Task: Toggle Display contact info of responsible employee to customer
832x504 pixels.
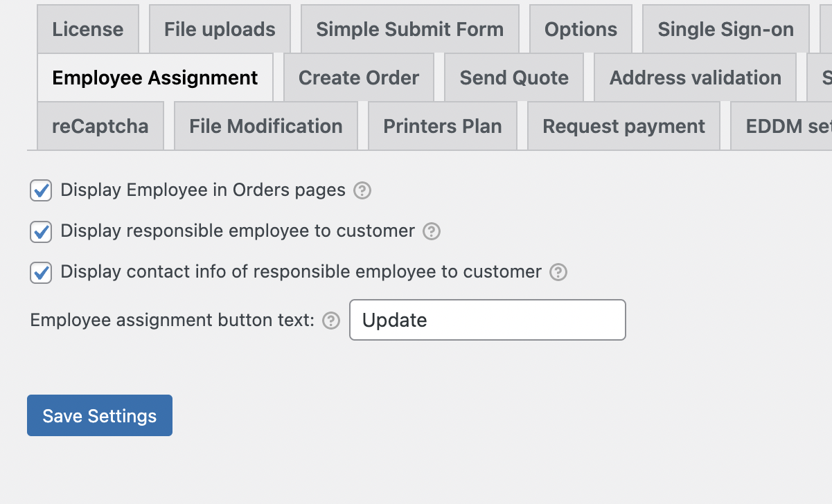Action: (41, 272)
